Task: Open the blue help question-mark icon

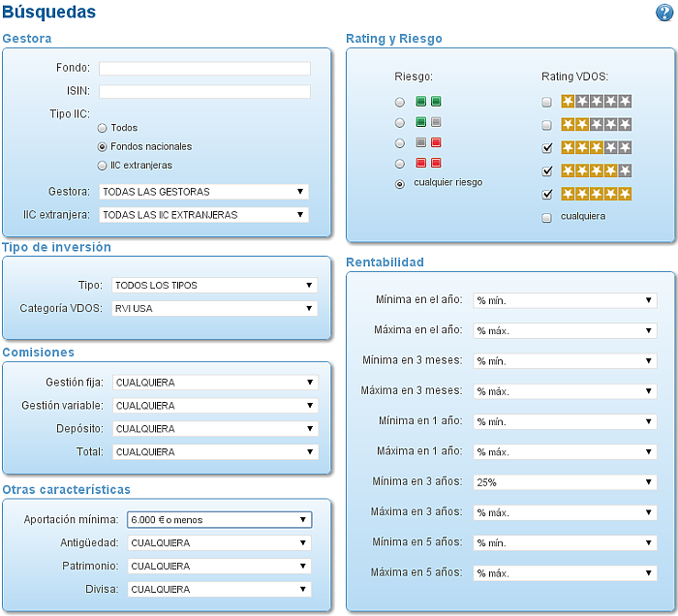Action: click(664, 13)
